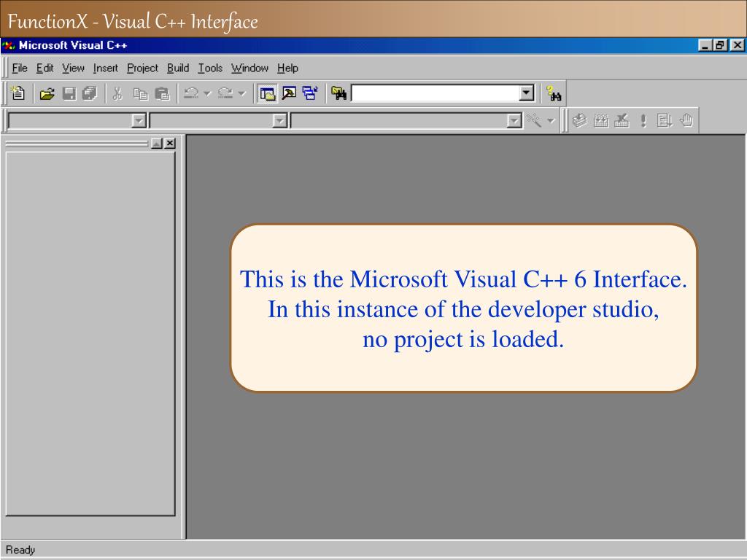Open the Project menu
747x560 pixels.
(x=142, y=68)
